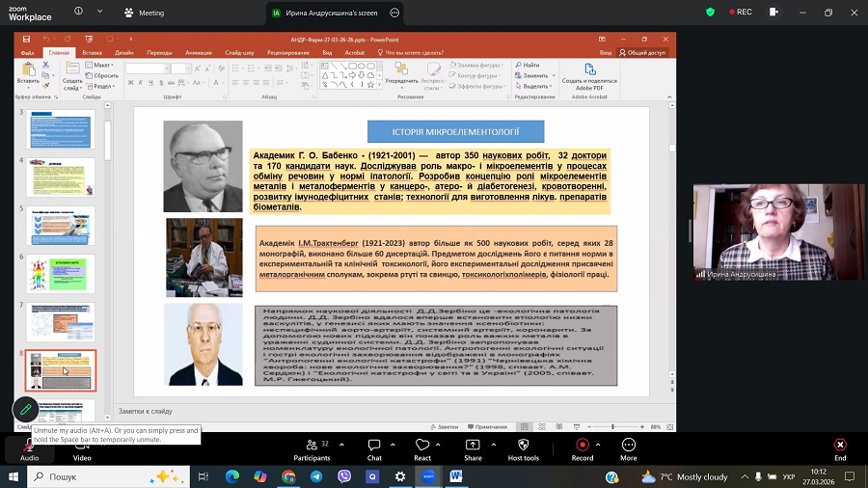868x488 pixels.
Task: Open the More options ellipsis in toolbar
Action: 629,446
